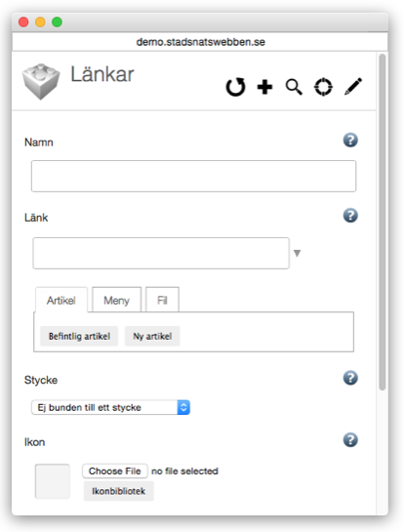Activate the pencil edit icon
Image resolution: width=404 pixels, height=532 pixels.
pos(353,87)
